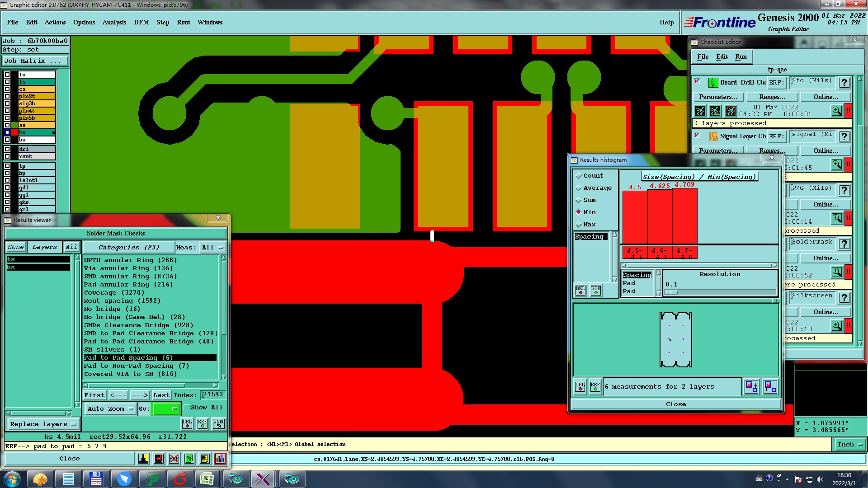Screen dimensions: 868x488
Task: Toggle the Board-Drill check checkbox
Action: pos(697,81)
